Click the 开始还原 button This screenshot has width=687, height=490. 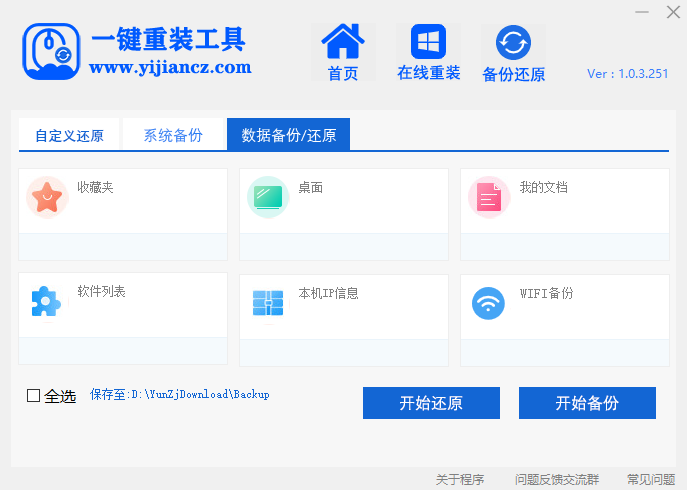[x=431, y=403]
